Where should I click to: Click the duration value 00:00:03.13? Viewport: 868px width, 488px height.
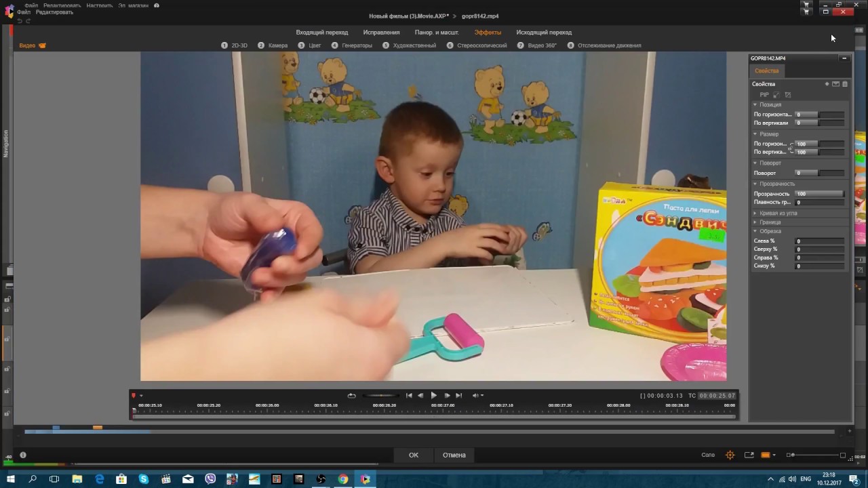pyautogui.click(x=665, y=396)
